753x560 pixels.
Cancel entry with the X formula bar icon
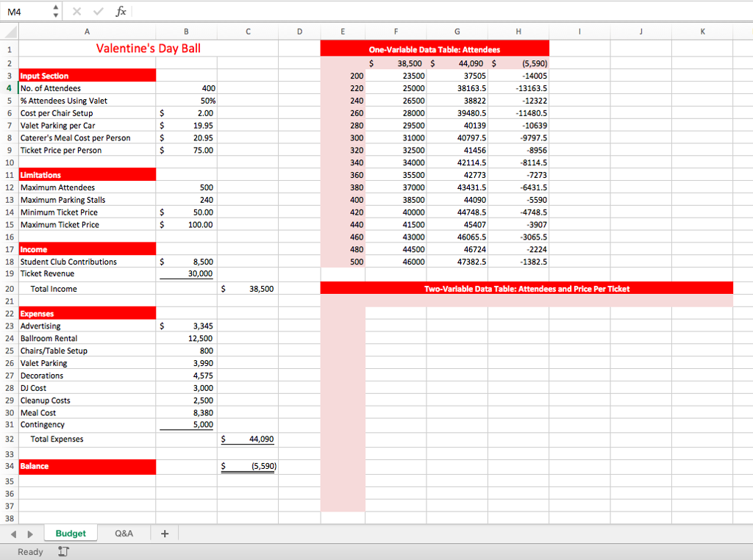76,11
